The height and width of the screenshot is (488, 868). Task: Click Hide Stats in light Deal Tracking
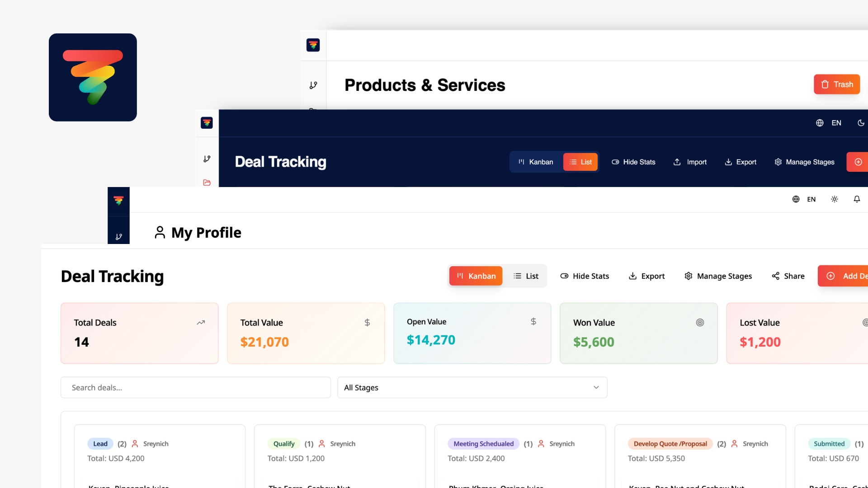coord(585,276)
